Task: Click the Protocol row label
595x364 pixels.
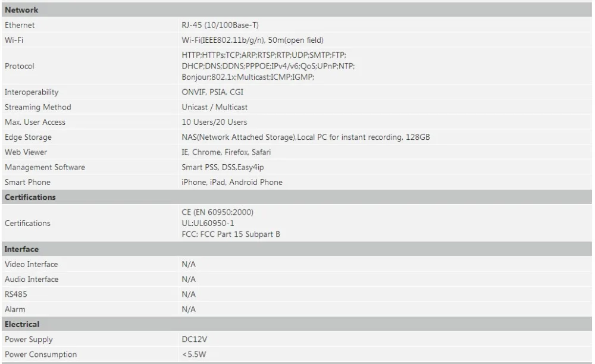Action: click(20, 66)
